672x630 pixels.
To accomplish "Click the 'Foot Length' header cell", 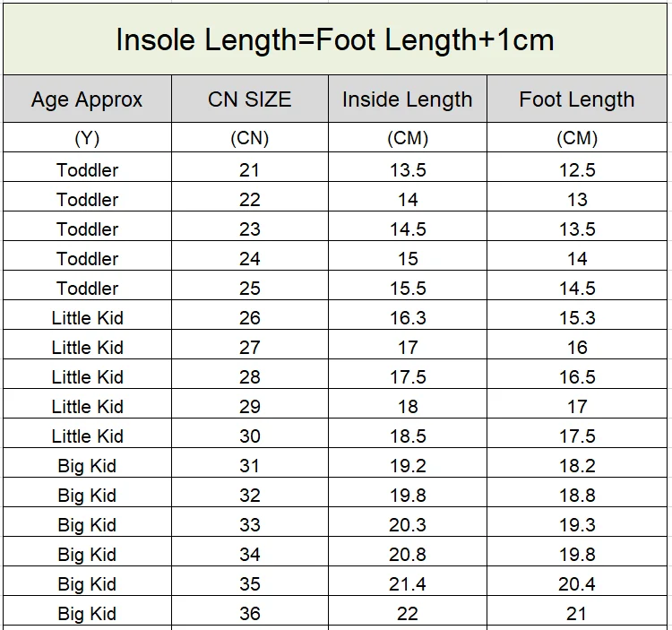I will (x=577, y=99).
